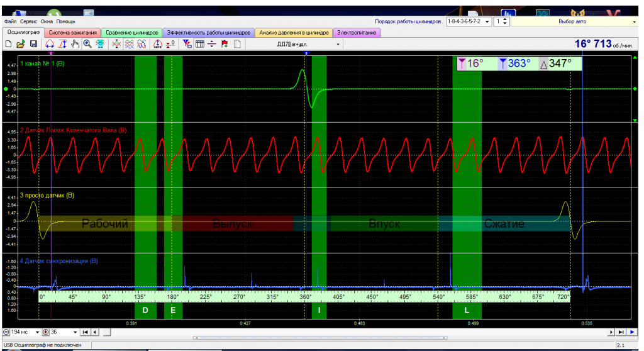Step one frame forward
Image resolution: width=644 pixels, height=351 pixels.
click(x=611, y=332)
